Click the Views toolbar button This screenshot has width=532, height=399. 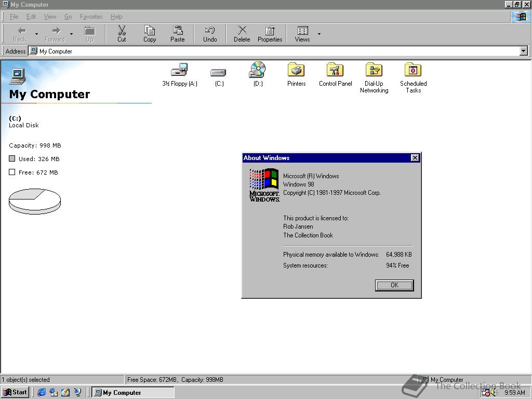tap(302, 34)
